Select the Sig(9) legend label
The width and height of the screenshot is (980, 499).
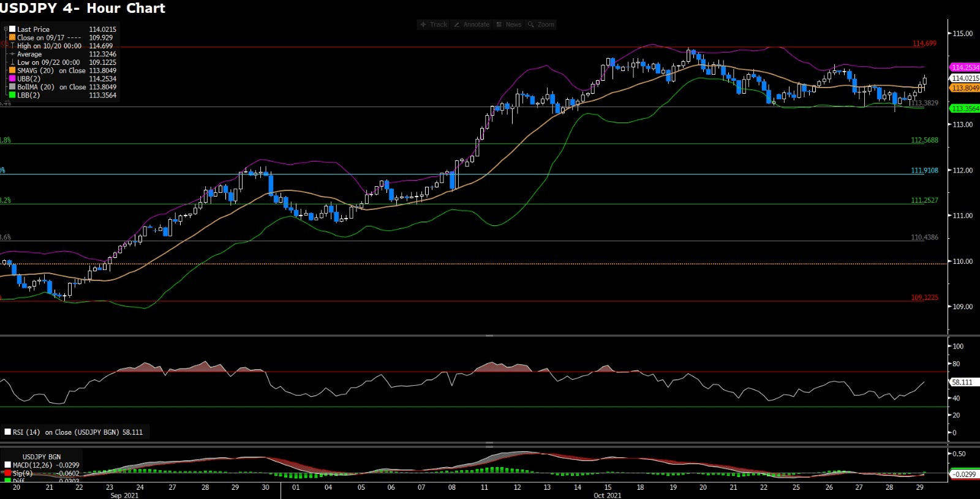click(x=23, y=473)
